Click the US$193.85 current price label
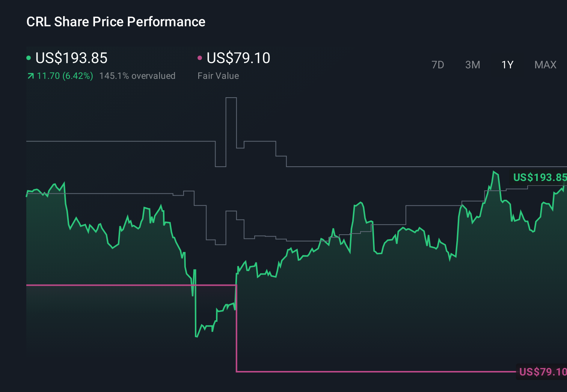This screenshot has height=392, width=567. pyautogui.click(x=71, y=58)
